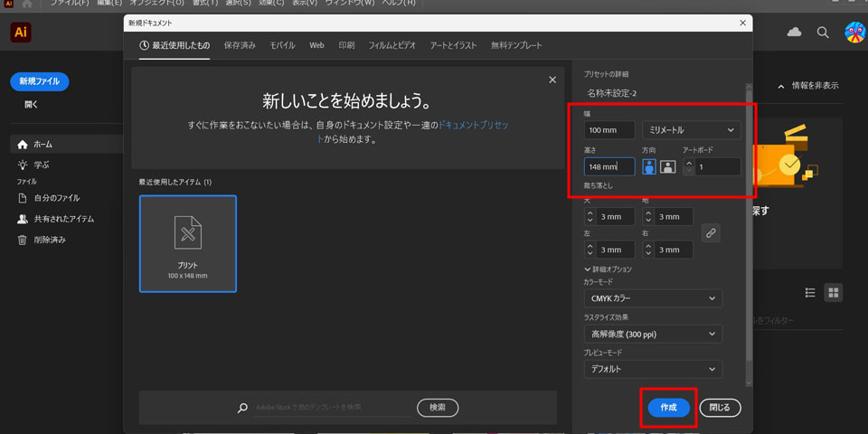Close the welcome banner with X

pos(552,80)
